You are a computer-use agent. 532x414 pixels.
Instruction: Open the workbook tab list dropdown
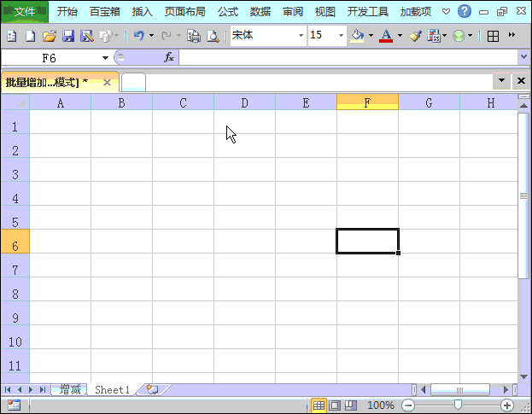pyautogui.click(x=501, y=81)
